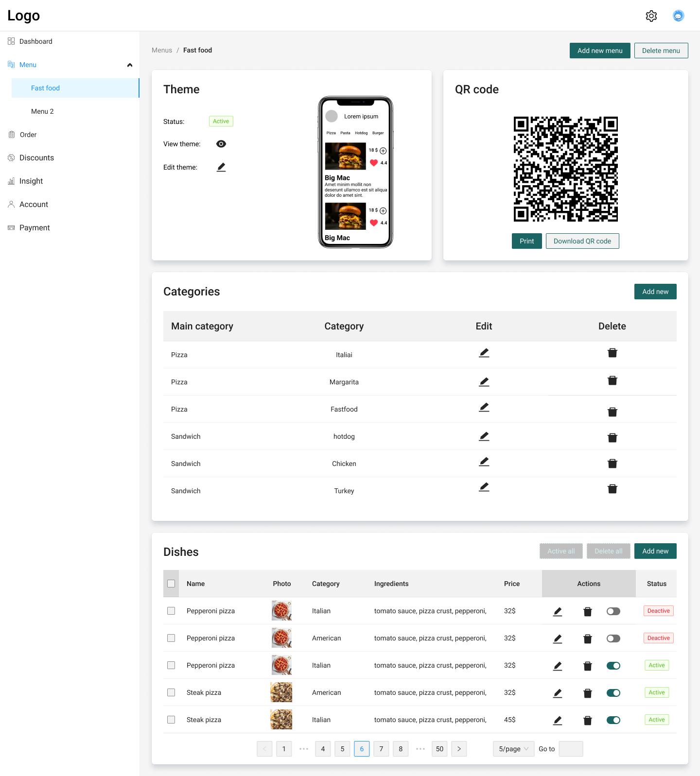Screen dimensions: 700x776
Task: Select page 4 in pagination
Action: 323,749
